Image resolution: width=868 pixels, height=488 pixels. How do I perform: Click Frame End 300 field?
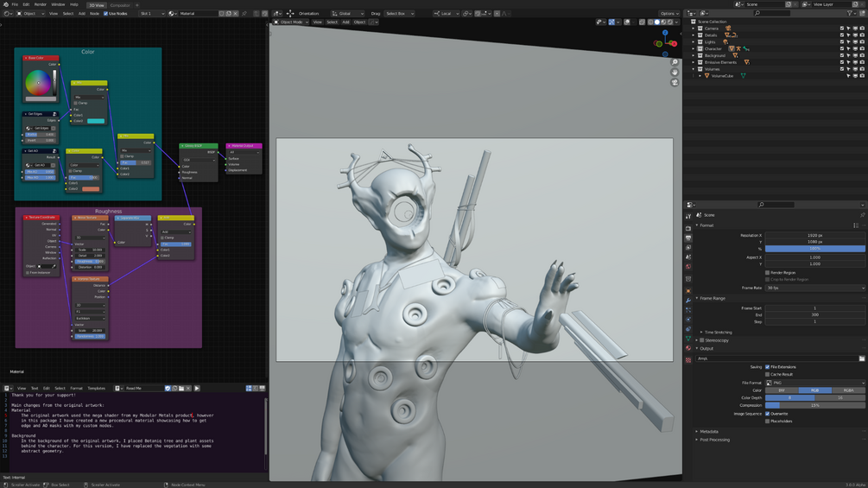814,314
